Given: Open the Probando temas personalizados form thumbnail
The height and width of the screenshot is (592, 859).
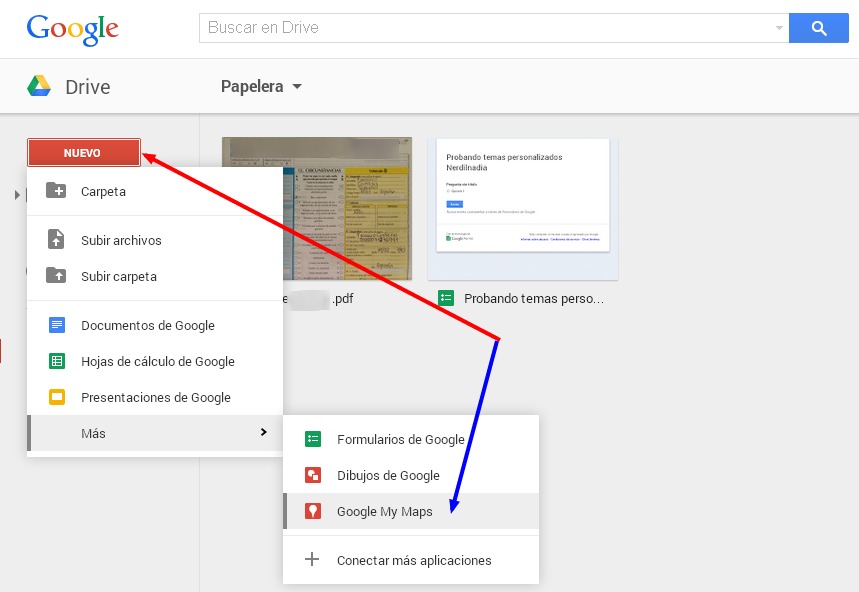Looking at the screenshot, I should coord(523,209).
